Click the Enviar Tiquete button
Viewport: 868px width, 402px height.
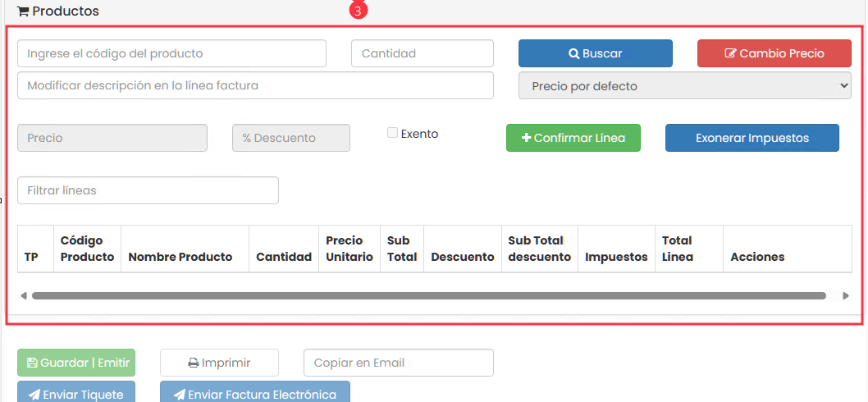pyautogui.click(x=76, y=392)
